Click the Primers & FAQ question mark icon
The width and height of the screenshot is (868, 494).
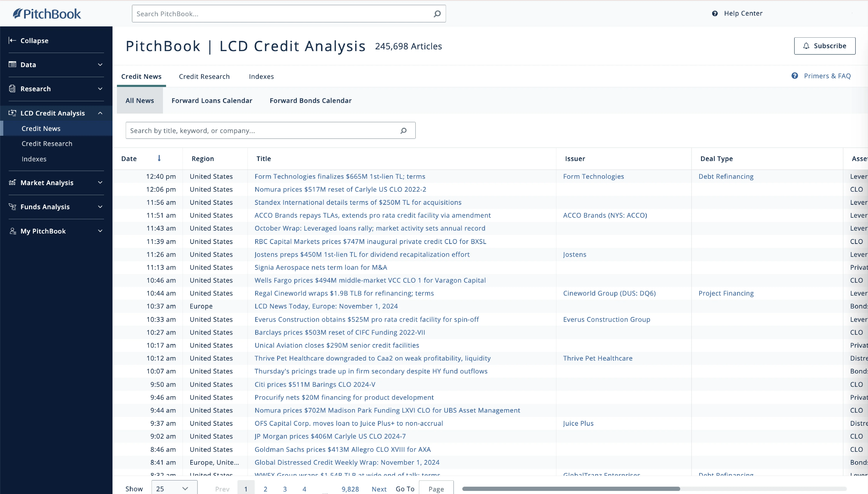[x=795, y=76]
